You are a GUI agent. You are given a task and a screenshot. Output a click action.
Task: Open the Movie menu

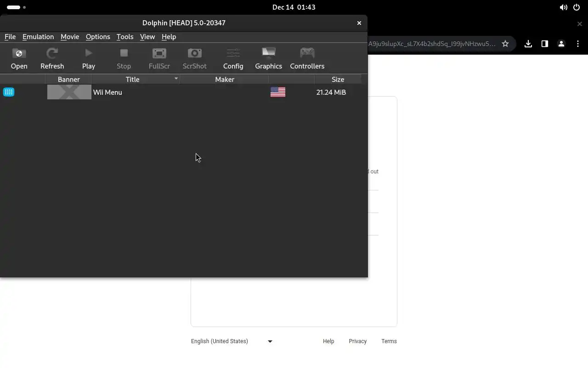[x=70, y=37]
